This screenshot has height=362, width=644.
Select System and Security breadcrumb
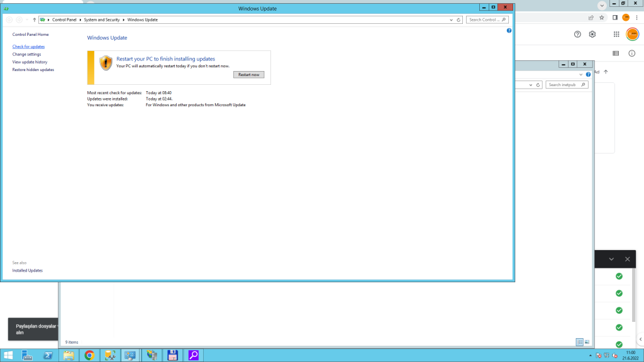[102, 19]
